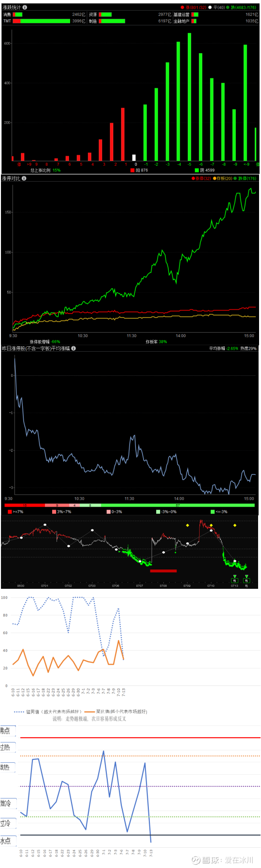Click the yellow 炸板(20) legend marker

(215, 179)
